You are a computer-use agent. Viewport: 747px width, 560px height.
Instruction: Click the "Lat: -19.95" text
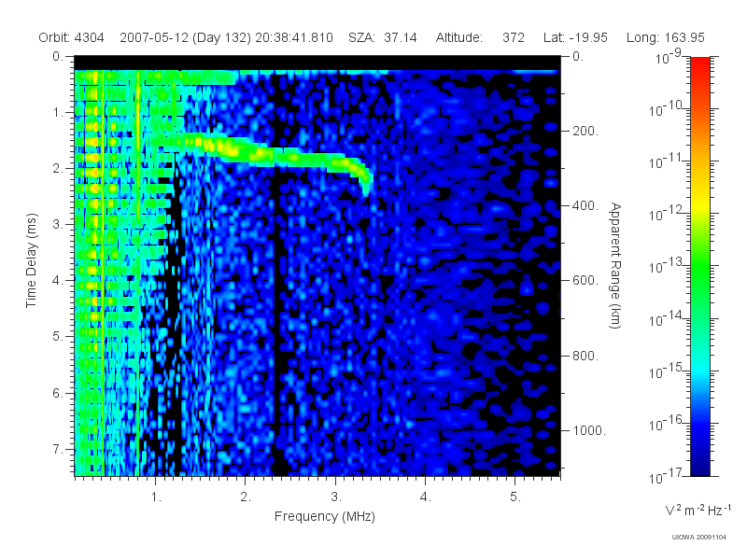pos(575,37)
